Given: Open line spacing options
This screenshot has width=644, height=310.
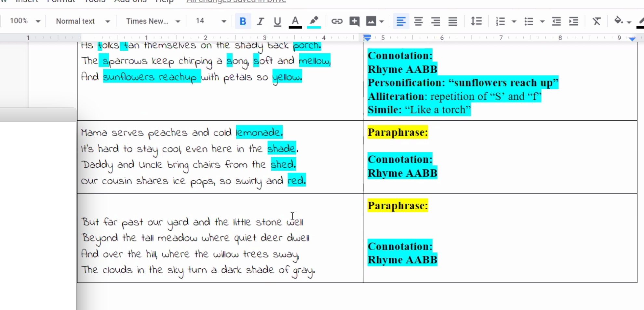Looking at the screenshot, I should coord(476,21).
